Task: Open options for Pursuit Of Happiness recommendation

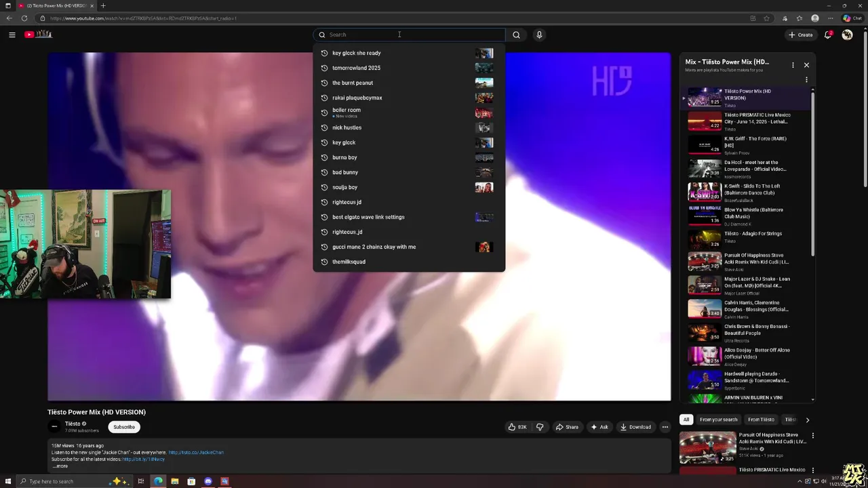Action: click(x=812, y=436)
